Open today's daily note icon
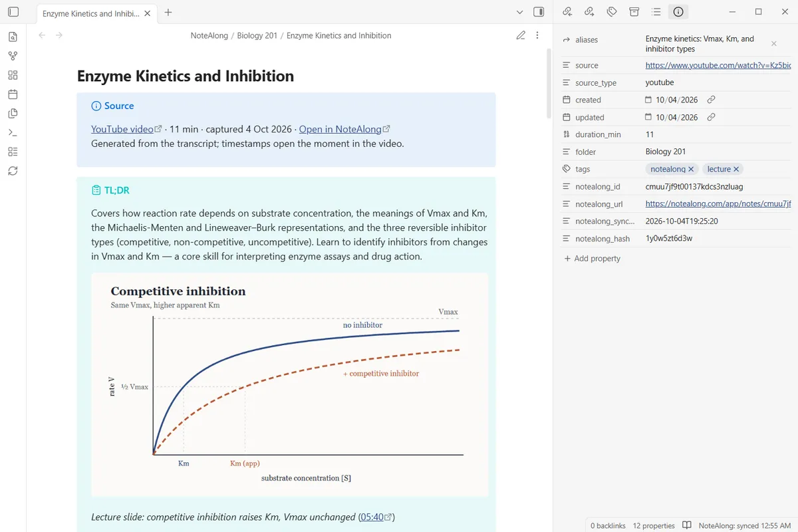Image resolution: width=798 pixels, height=532 pixels. point(13,94)
